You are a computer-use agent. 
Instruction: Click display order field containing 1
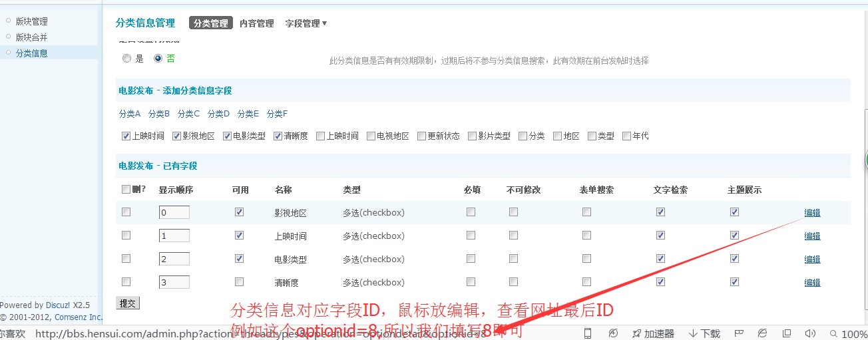[174, 236]
